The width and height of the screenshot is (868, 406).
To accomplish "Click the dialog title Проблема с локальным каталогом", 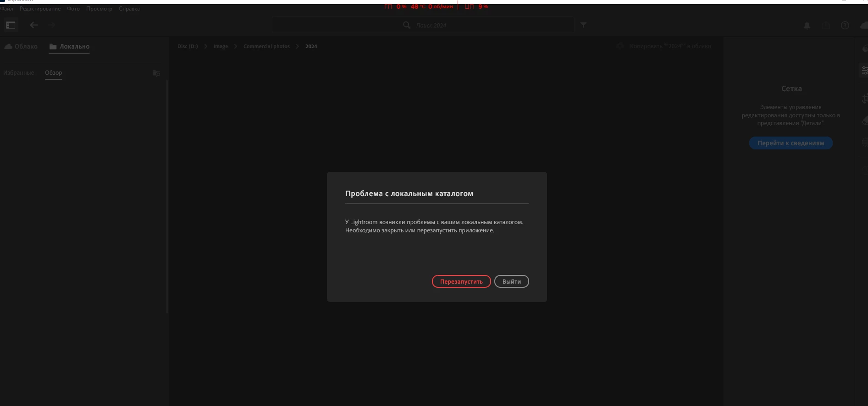I will click(409, 193).
